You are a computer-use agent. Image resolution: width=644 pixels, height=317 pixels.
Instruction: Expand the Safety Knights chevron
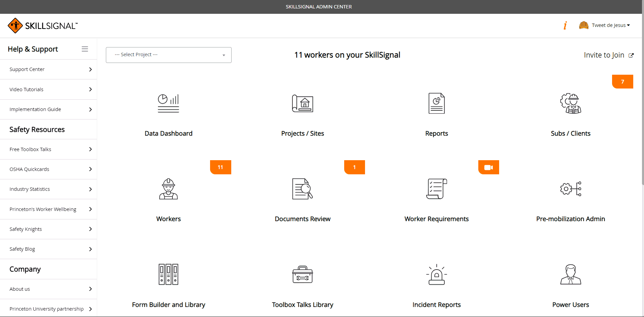[90, 229]
